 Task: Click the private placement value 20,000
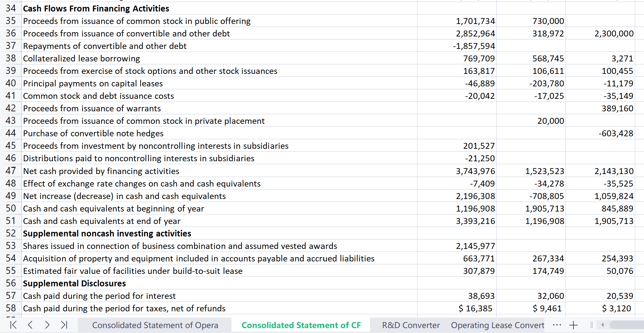tap(551, 121)
